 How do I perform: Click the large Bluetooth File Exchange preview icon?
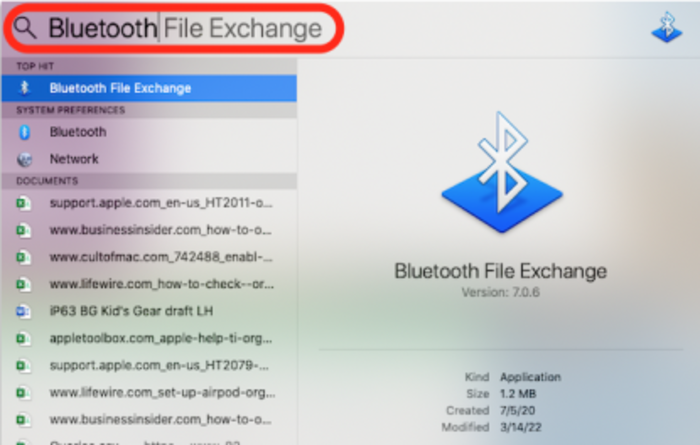coord(502,172)
